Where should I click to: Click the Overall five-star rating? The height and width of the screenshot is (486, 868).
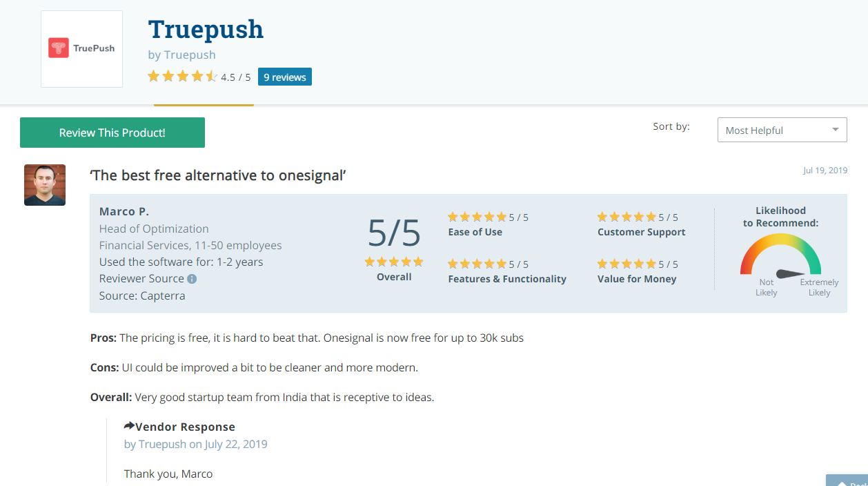[394, 262]
